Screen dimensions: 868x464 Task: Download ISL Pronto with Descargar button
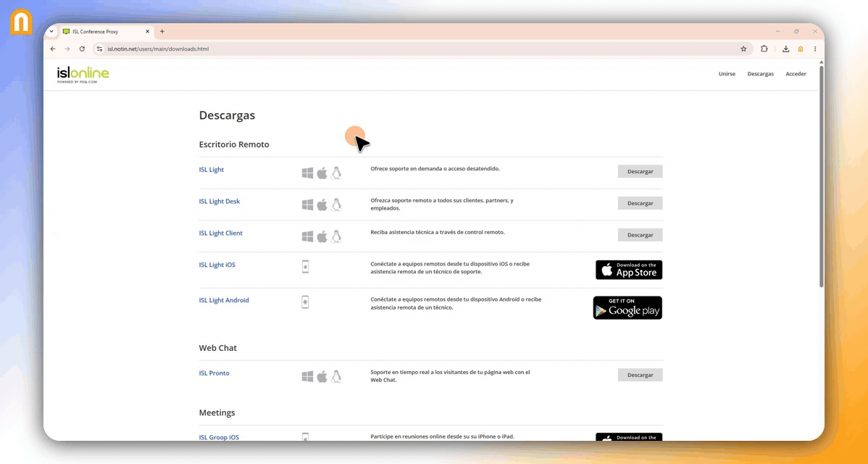pyautogui.click(x=640, y=375)
